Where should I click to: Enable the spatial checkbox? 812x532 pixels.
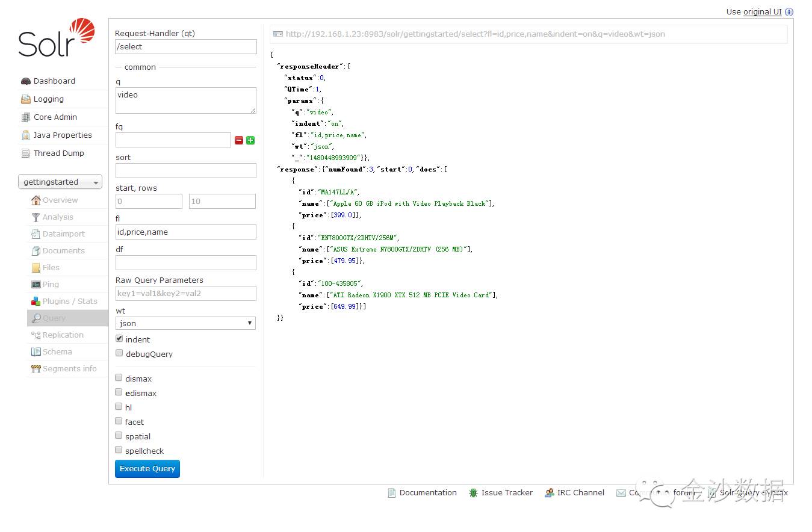[119, 436]
